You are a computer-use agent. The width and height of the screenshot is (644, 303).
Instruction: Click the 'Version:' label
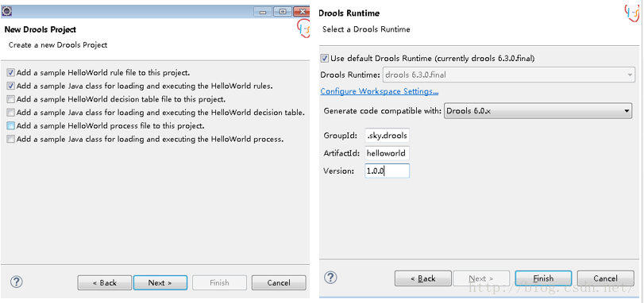tap(338, 171)
